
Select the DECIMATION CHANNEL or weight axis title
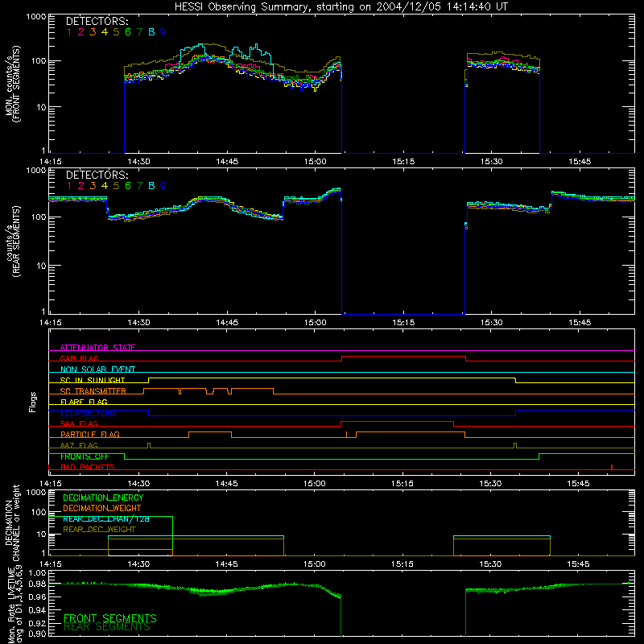(x=13, y=522)
